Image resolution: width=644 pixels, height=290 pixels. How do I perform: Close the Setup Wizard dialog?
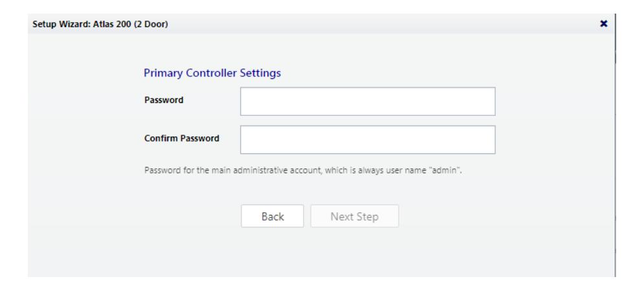[603, 24]
